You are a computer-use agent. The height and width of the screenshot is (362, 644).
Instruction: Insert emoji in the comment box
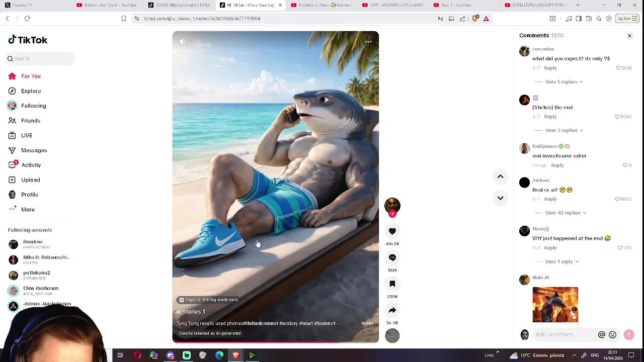(x=612, y=335)
